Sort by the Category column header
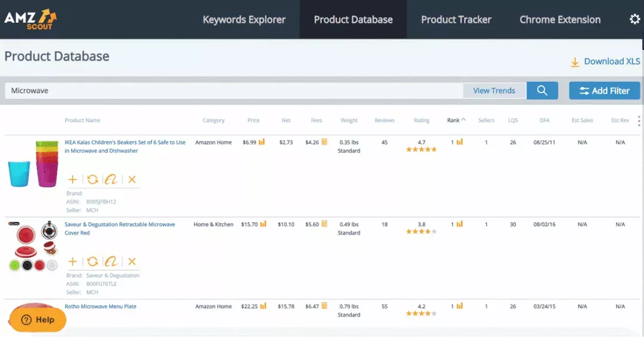644x337 pixels. pyautogui.click(x=213, y=120)
